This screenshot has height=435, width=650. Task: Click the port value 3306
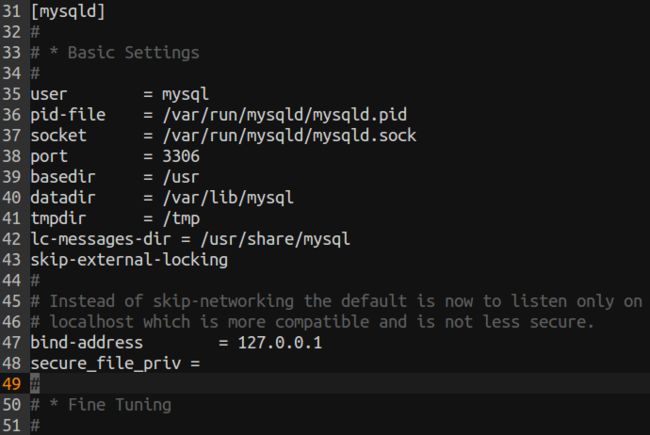[181, 156]
